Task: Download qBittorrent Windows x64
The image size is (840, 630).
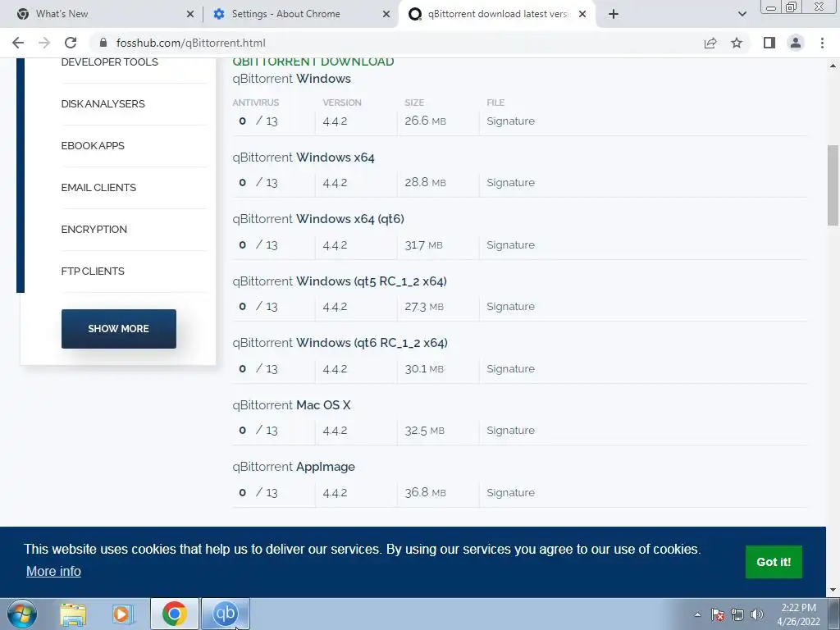Action: 304,157
